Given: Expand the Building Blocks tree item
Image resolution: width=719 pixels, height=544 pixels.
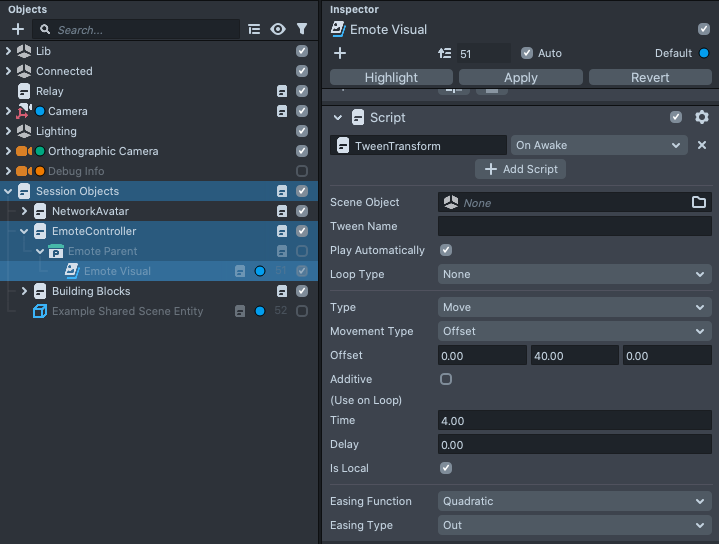Looking at the screenshot, I should [x=24, y=291].
